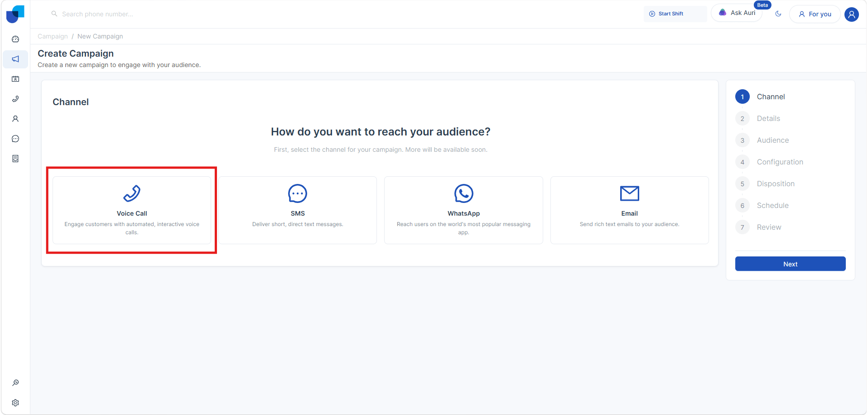This screenshot has width=868, height=415.
Task: Open the Review step in stepper
Action: point(769,227)
